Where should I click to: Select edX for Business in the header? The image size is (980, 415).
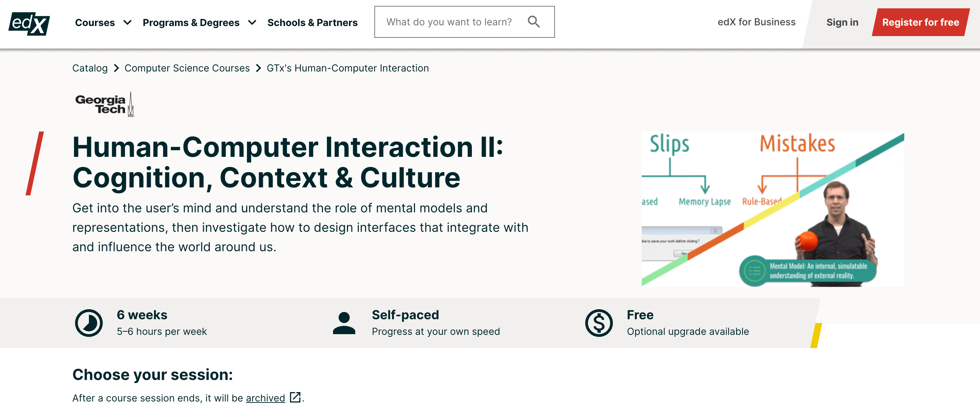pos(756,22)
